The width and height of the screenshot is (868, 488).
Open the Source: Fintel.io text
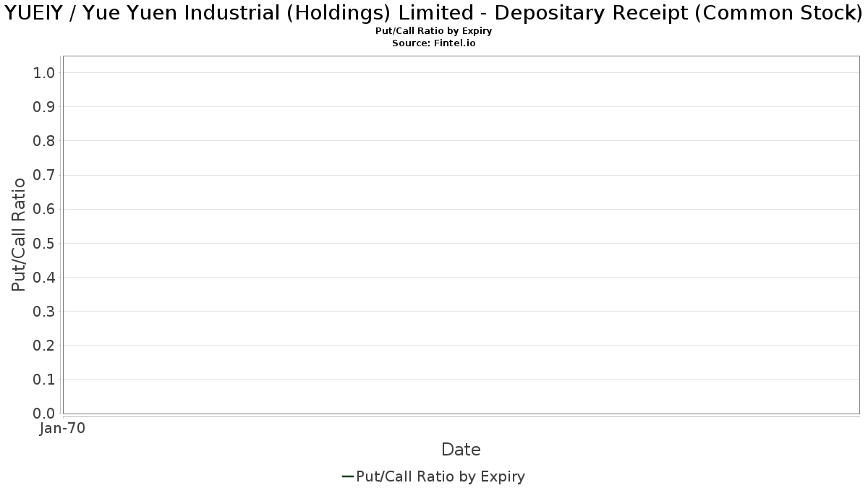(x=434, y=43)
